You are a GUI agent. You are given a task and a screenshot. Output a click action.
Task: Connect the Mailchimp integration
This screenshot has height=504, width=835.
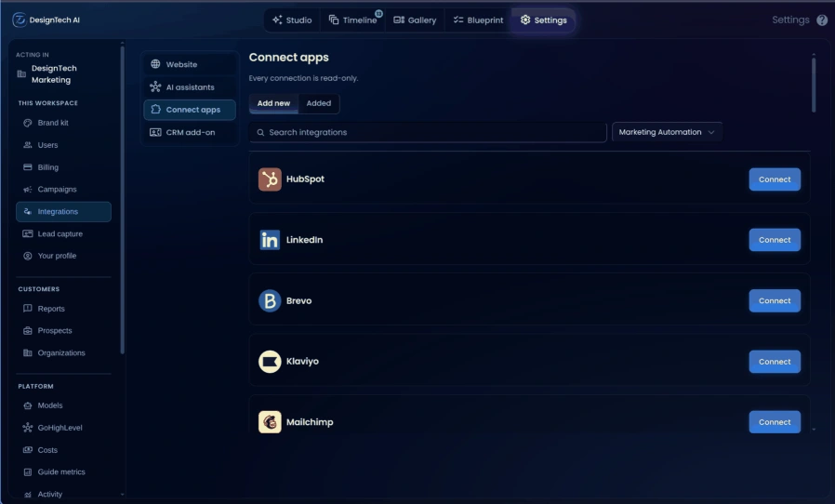coord(775,422)
